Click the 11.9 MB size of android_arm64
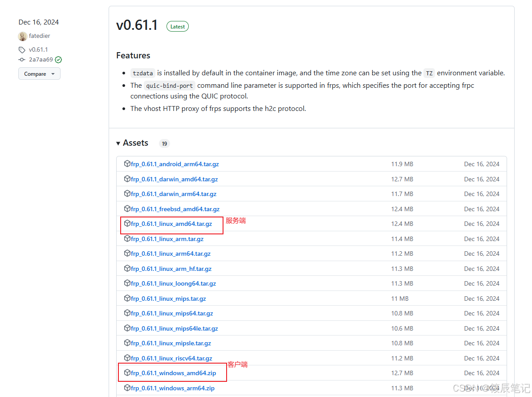The width and height of the screenshot is (532, 397). tap(402, 164)
